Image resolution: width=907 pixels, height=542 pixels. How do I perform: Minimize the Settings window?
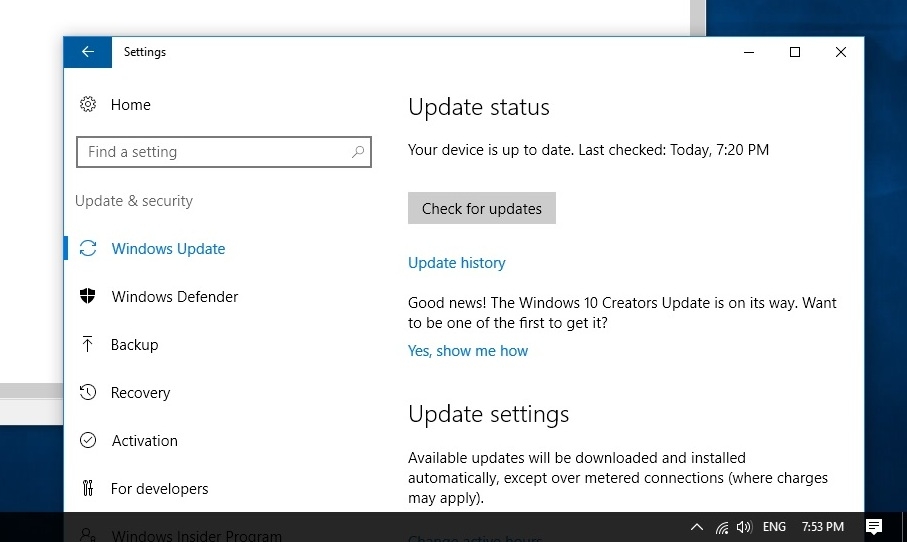[x=749, y=52]
